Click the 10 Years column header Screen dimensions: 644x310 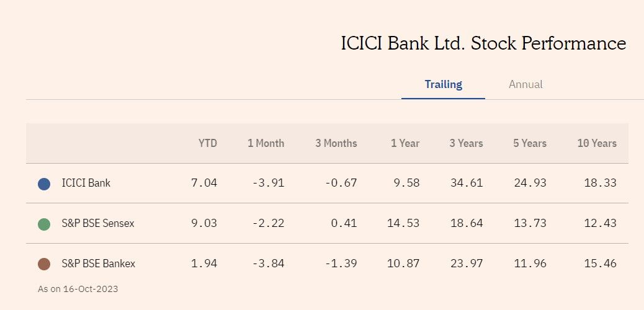(597, 143)
